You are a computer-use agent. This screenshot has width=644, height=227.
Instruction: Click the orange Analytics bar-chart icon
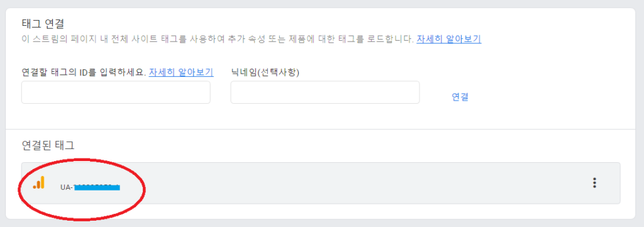39,182
